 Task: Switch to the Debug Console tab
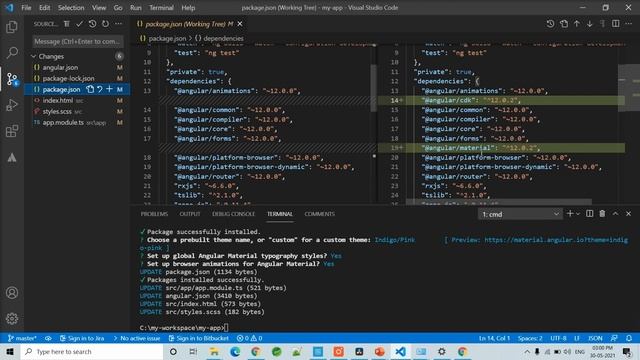coord(233,214)
